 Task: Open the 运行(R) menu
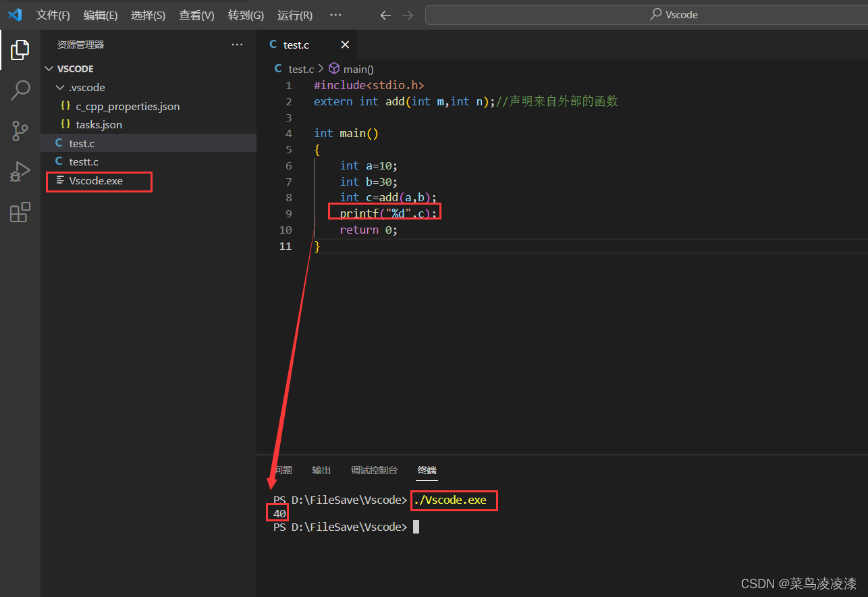click(295, 15)
